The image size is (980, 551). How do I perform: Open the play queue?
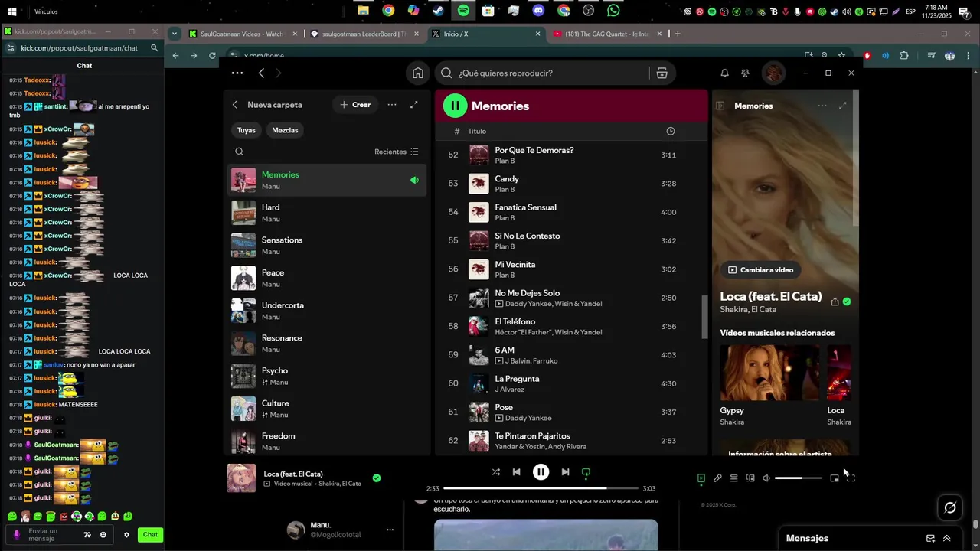click(733, 478)
